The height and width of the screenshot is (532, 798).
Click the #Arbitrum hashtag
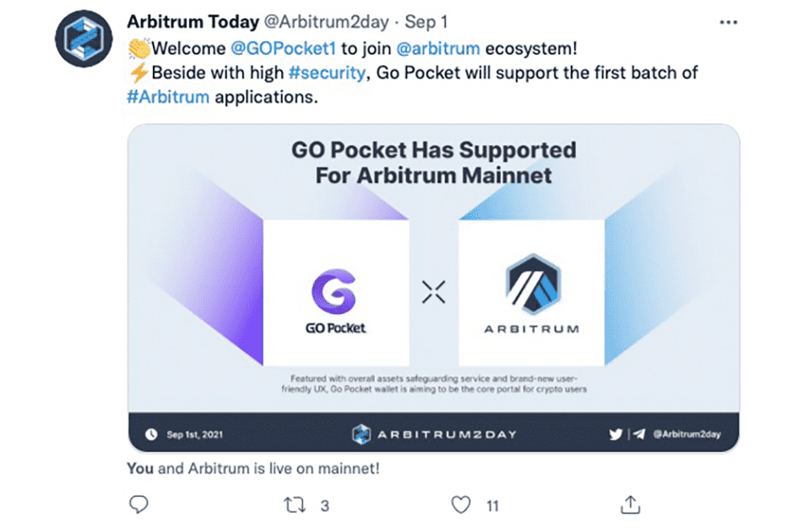167,96
